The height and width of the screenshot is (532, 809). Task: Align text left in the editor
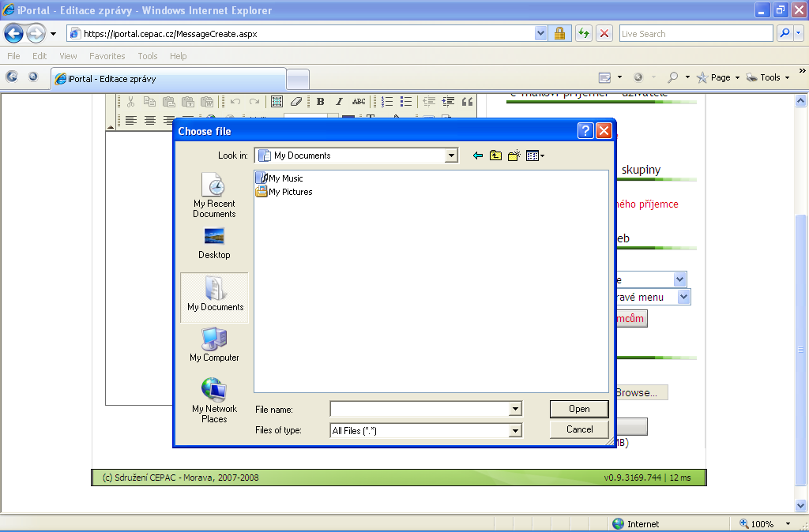(131, 120)
